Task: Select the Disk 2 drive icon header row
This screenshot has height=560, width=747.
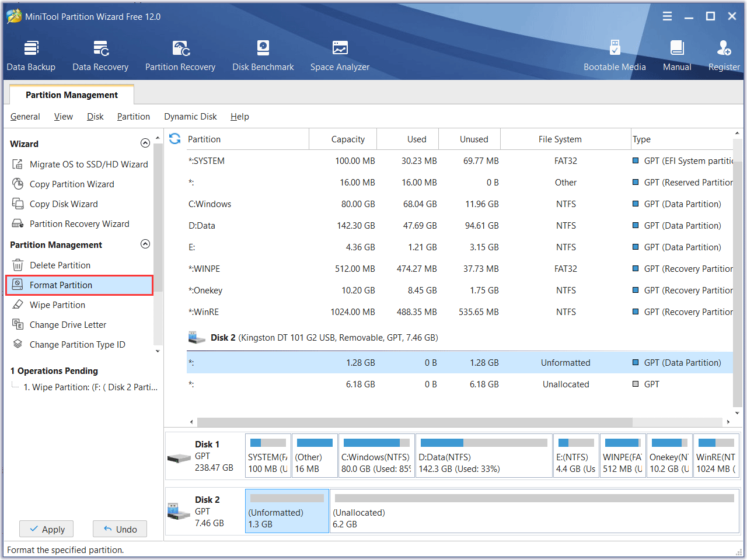Action: click(x=197, y=337)
